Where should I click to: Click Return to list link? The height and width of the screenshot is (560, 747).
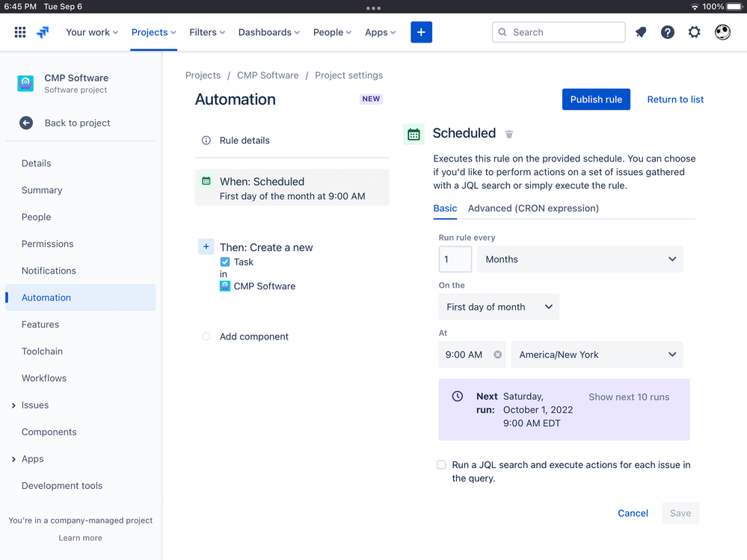pyautogui.click(x=675, y=99)
